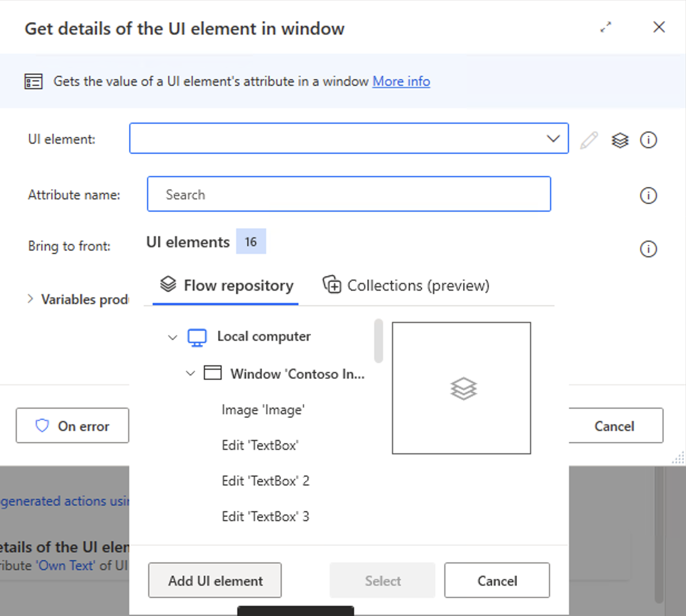Click in the Search UI elements field
This screenshot has width=686, height=616.
click(349, 194)
